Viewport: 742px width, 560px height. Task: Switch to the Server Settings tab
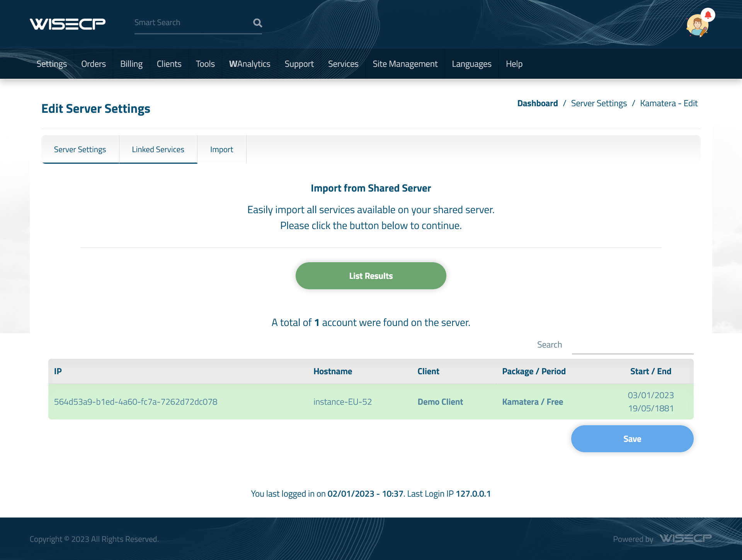coord(80,149)
